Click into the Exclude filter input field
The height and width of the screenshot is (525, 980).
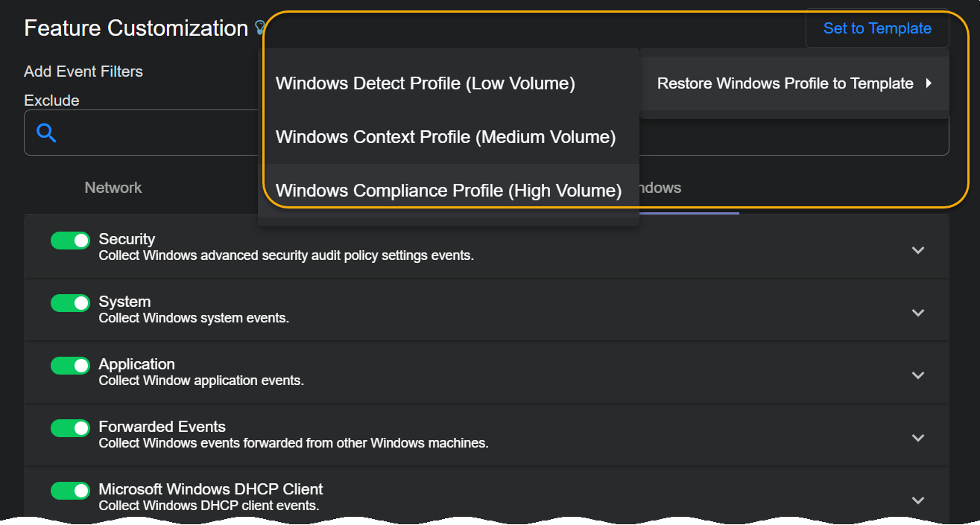(149, 133)
